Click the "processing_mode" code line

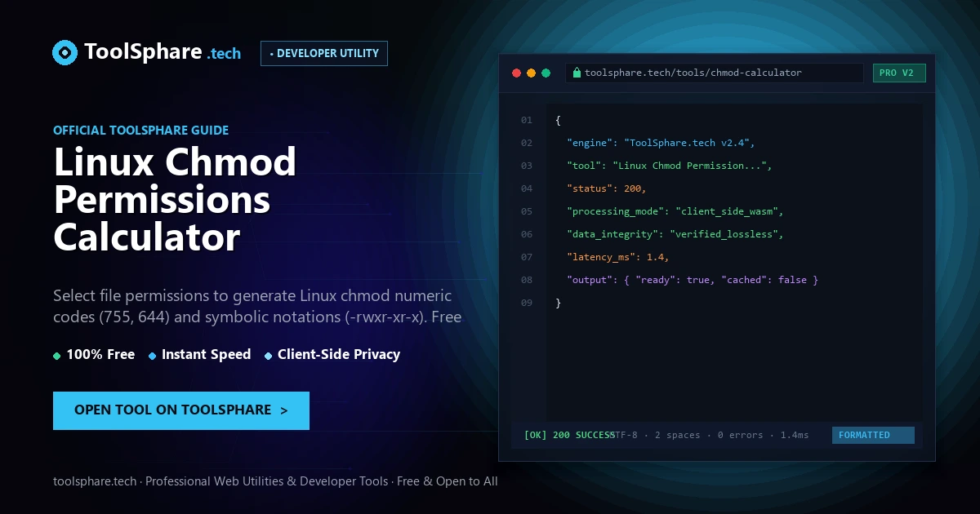(675, 211)
